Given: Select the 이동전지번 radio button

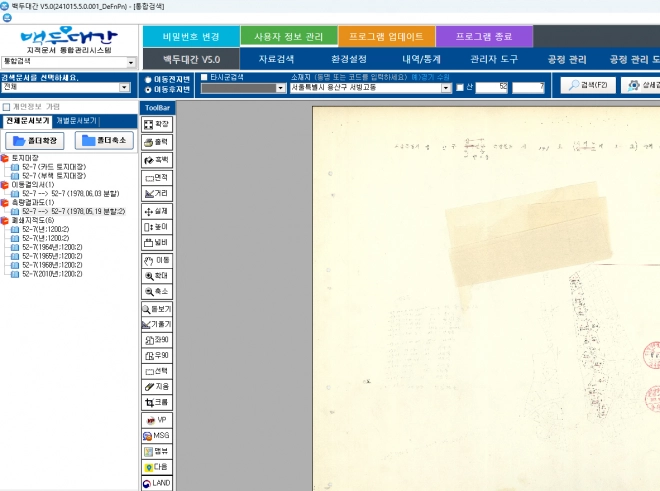Looking at the screenshot, I should point(148,77).
